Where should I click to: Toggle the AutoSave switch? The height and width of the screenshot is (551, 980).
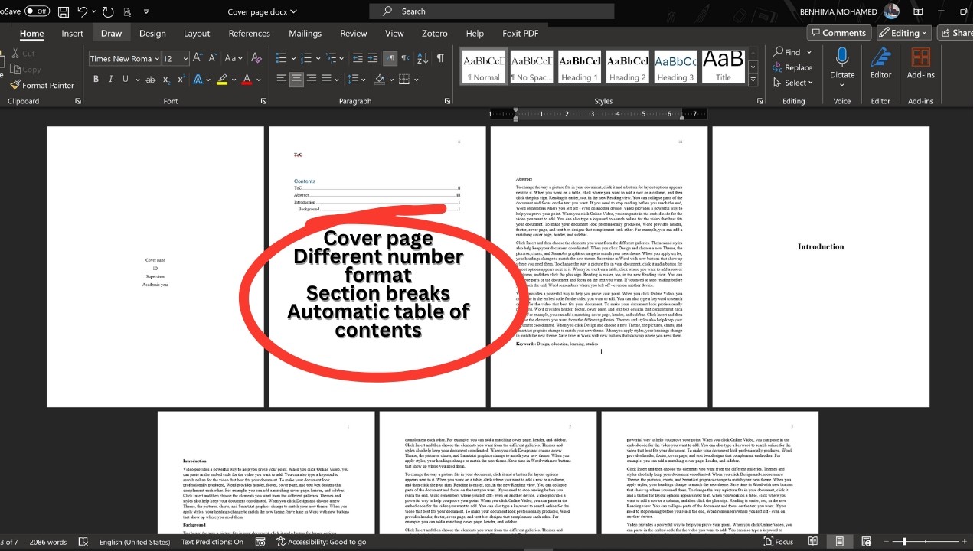click(x=37, y=11)
